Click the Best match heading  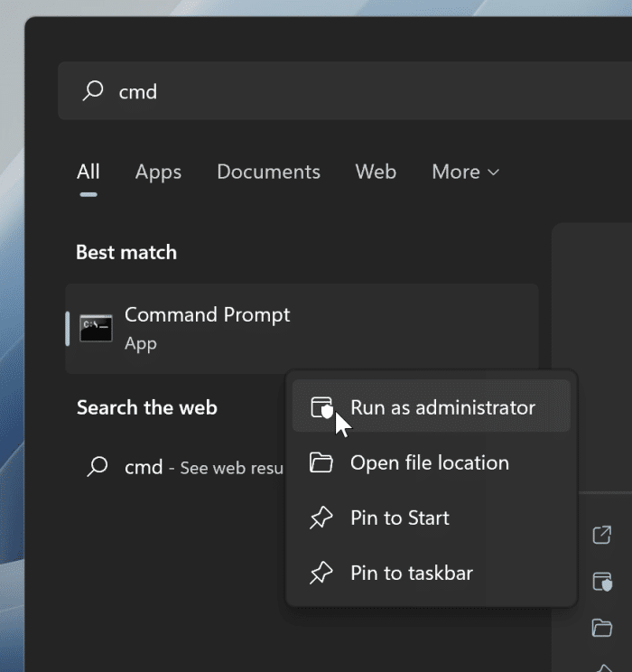tap(126, 252)
